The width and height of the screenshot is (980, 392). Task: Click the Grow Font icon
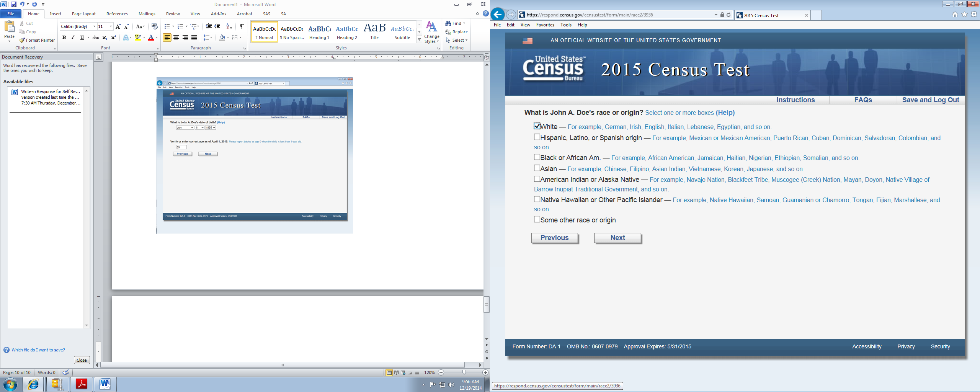point(118,26)
